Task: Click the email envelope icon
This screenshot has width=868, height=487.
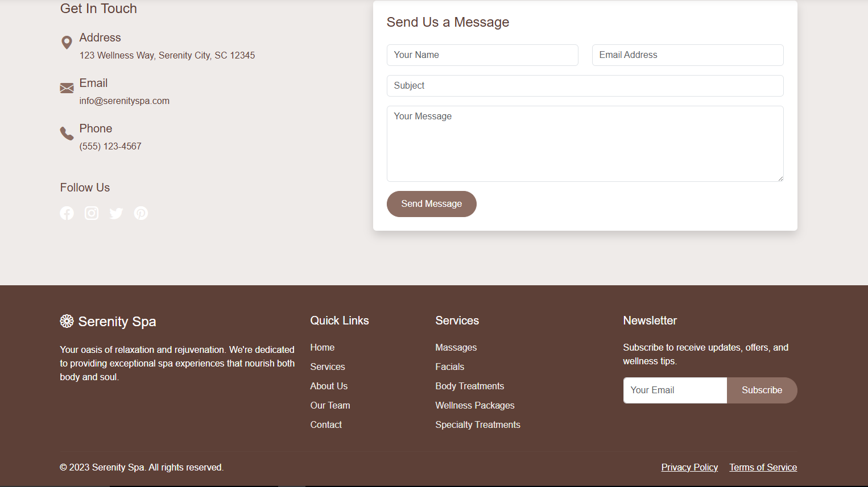Action: [67, 88]
